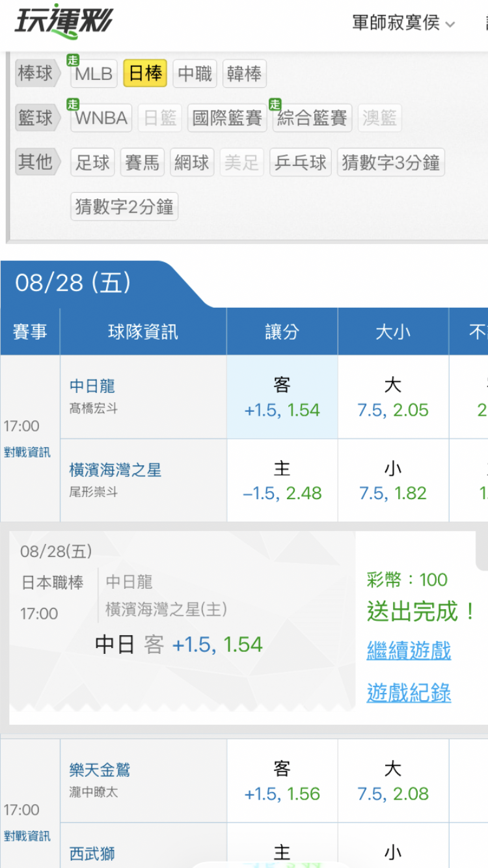The width and height of the screenshot is (488, 868).
Task: Select the 綜合籃賽 tab
Action: (x=312, y=118)
